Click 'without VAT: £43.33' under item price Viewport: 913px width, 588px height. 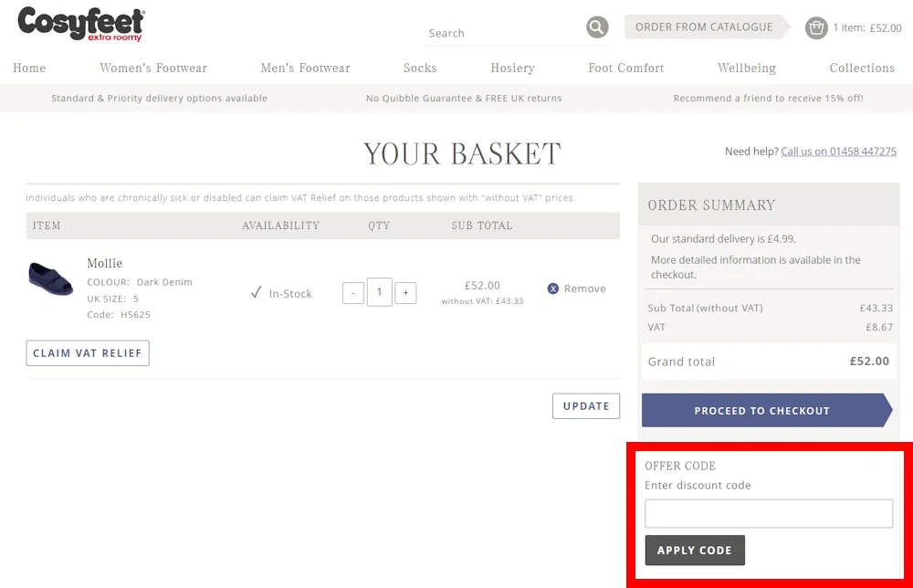482,301
